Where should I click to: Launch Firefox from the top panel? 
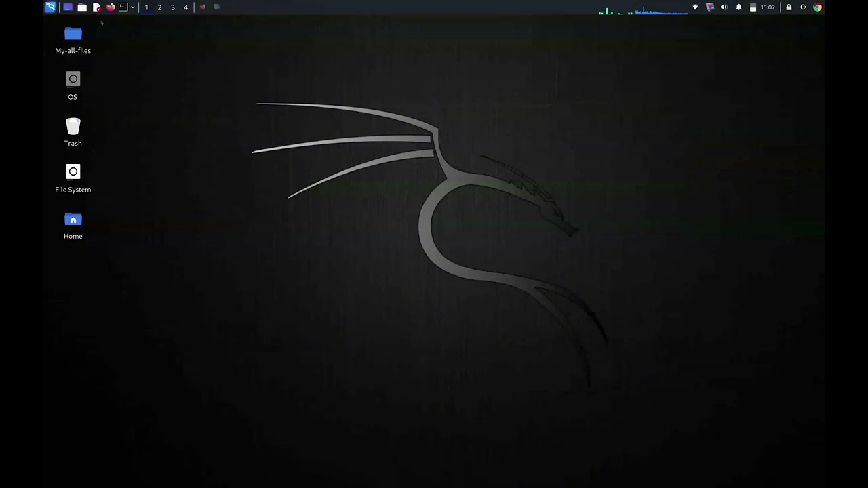(x=111, y=7)
